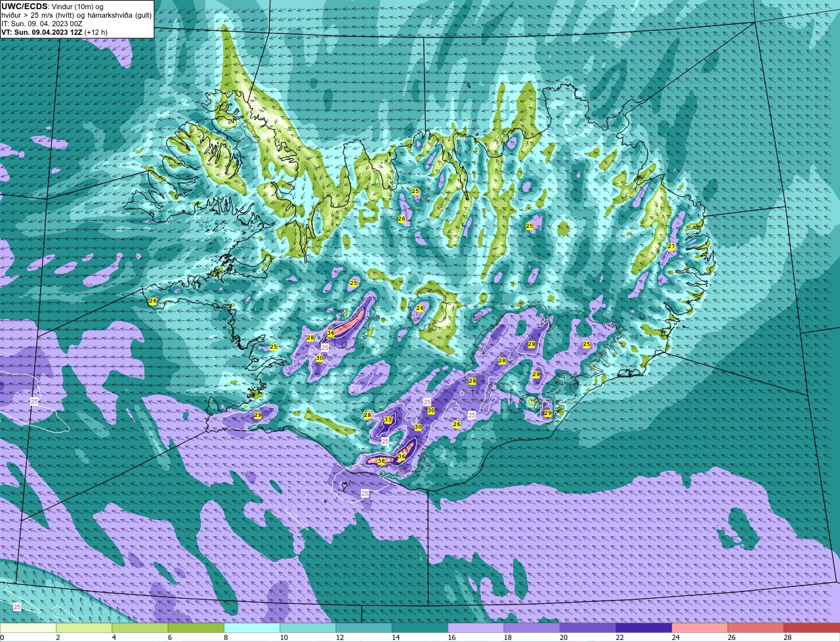The height and width of the screenshot is (642, 840).
Task: Click the yellow gust label "33"
Action: click(388, 420)
